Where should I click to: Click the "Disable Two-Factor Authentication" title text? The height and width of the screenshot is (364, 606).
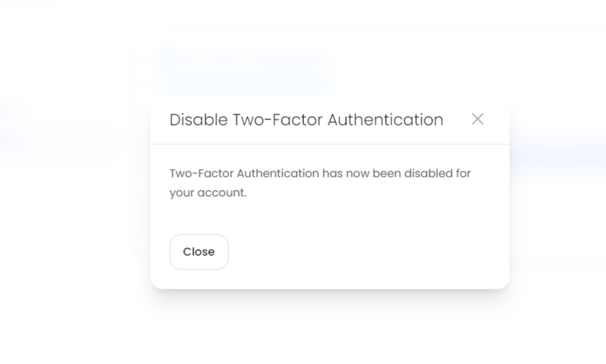click(306, 120)
